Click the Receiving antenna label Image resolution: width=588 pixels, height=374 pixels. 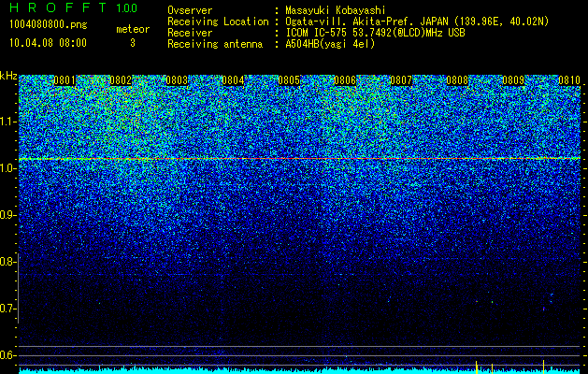tap(215, 44)
